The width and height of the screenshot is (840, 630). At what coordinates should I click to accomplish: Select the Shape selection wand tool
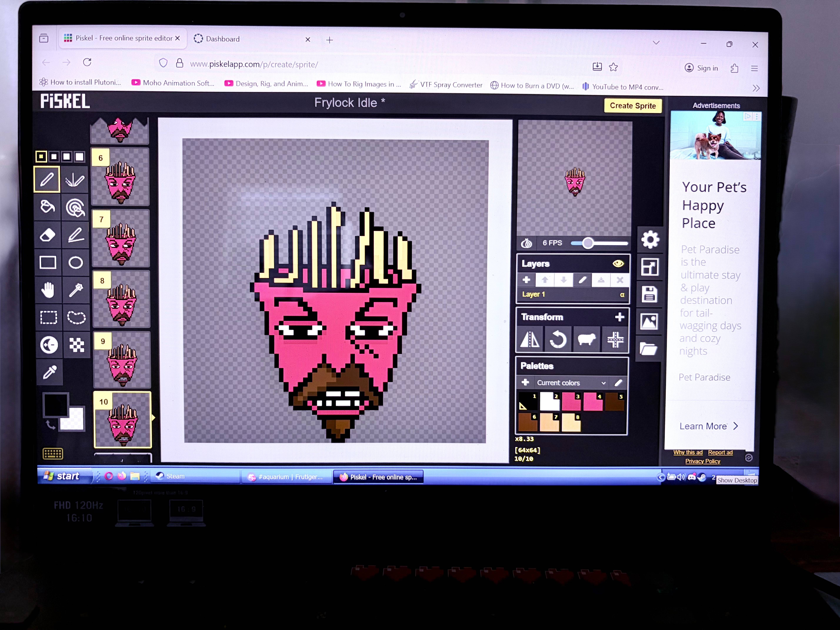[76, 290]
